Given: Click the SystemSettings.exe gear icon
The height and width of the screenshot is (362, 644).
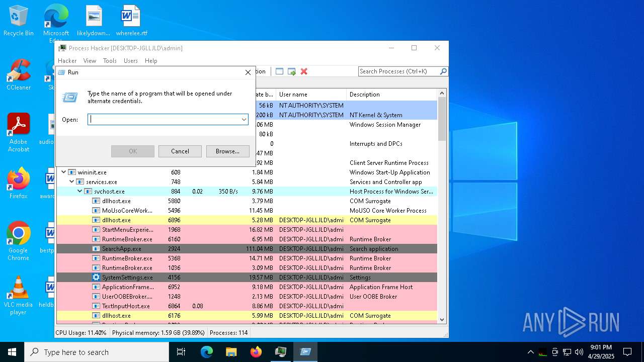Looking at the screenshot, I should [x=96, y=278].
